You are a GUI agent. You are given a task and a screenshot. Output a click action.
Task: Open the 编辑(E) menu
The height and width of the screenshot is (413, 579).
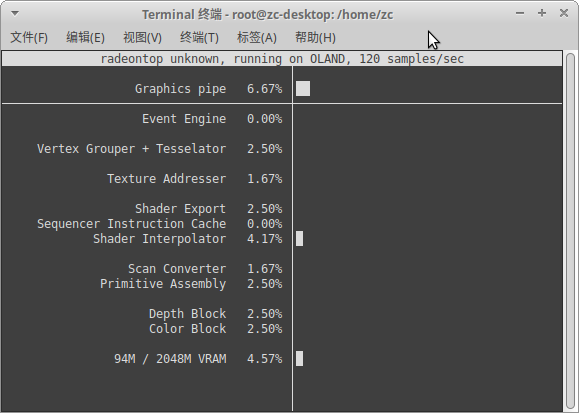[85, 38]
